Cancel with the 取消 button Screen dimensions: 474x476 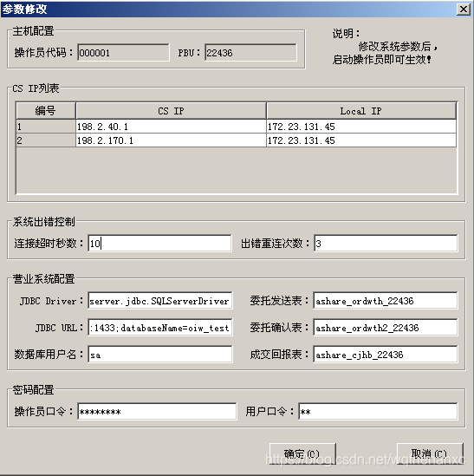tap(430, 453)
